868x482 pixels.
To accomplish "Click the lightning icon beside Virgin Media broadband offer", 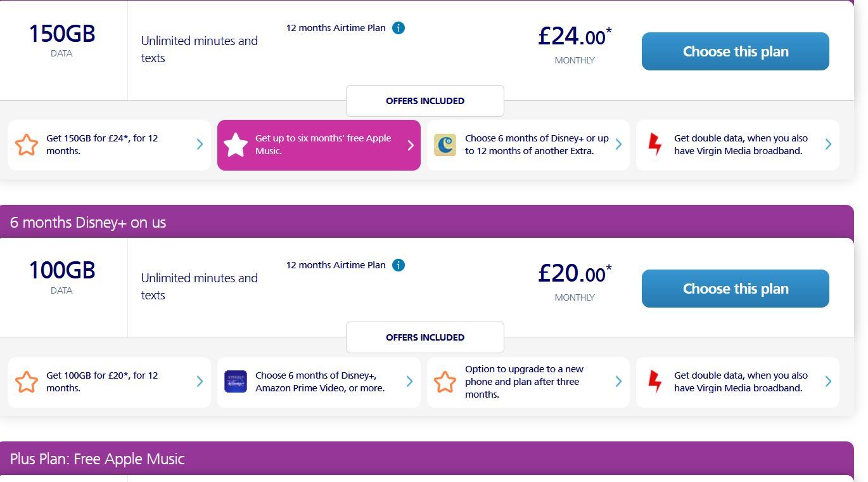I will click(654, 381).
